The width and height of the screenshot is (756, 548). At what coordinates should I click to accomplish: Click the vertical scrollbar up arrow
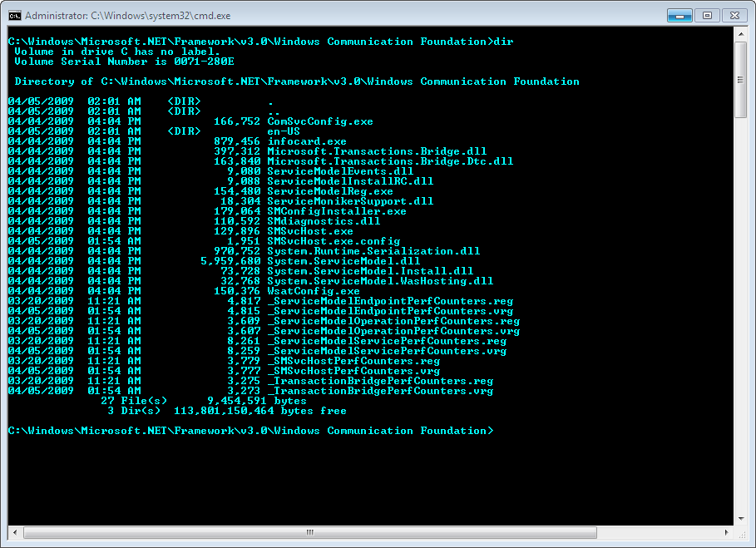(740, 34)
